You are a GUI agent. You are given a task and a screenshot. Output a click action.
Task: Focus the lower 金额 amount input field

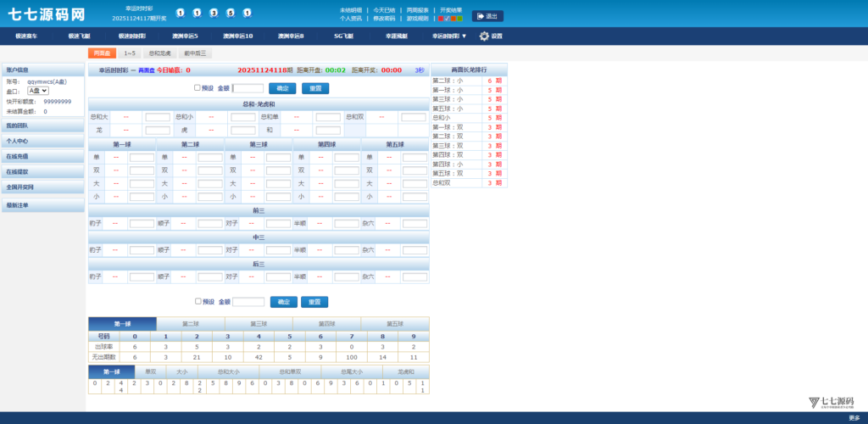coord(248,302)
